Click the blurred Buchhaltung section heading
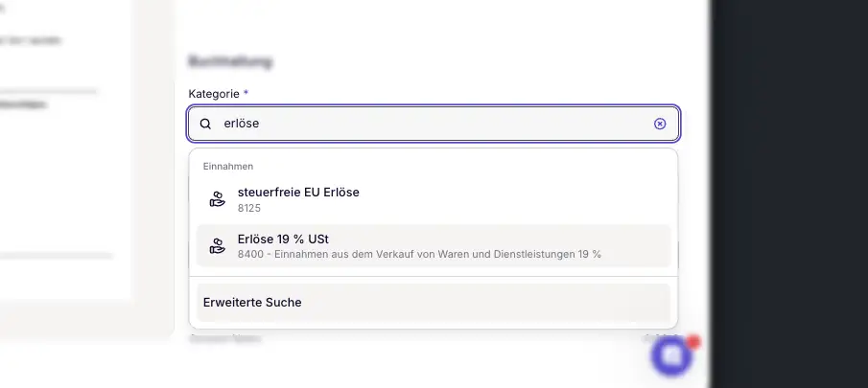This screenshot has height=388, width=868. 230,61
